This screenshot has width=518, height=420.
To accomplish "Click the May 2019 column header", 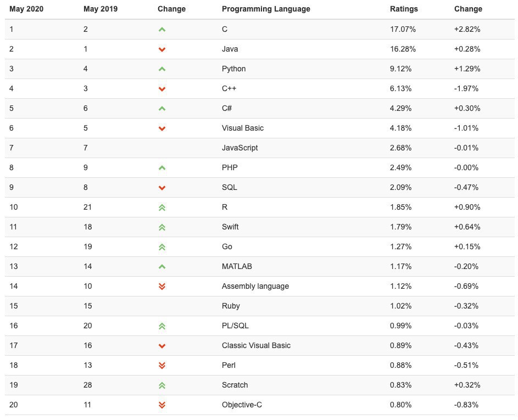I will pyautogui.click(x=101, y=9).
